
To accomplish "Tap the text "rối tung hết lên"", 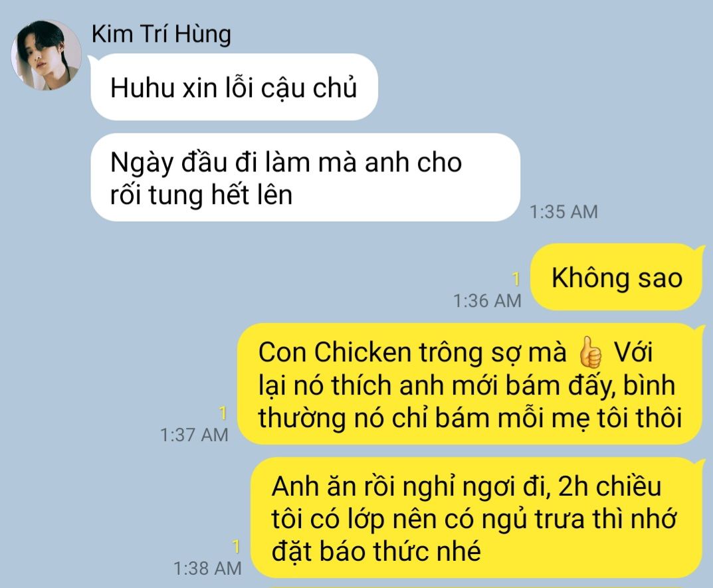I will pyautogui.click(x=201, y=195).
